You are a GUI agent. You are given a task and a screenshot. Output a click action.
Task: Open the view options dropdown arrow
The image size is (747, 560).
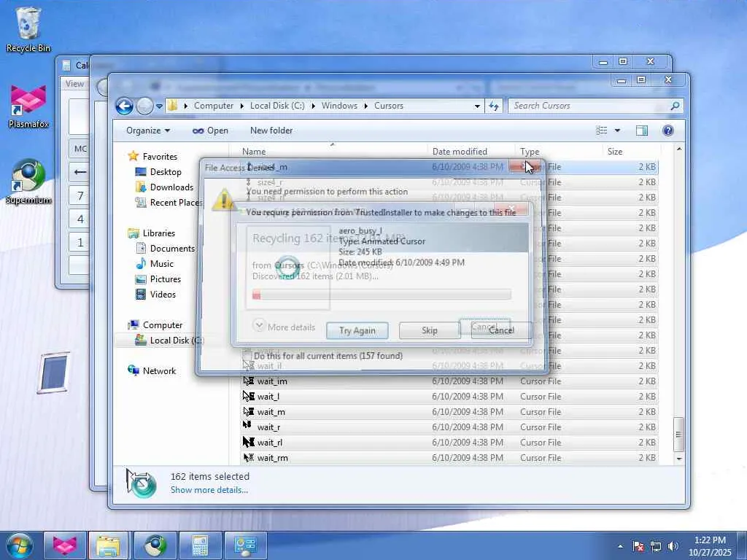pos(617,131)
